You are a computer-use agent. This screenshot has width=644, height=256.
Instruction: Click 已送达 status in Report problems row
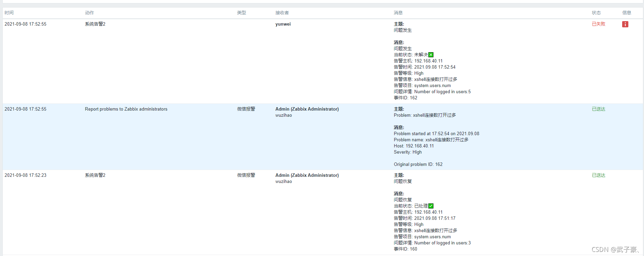coord(598,109)
